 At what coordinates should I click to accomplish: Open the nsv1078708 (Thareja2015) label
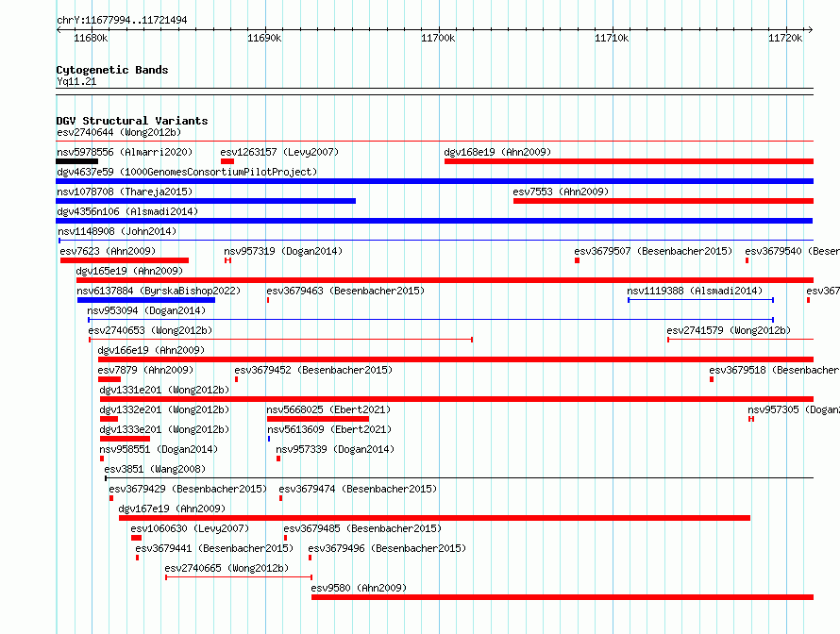pyautogui.click(x=125, y=192)
